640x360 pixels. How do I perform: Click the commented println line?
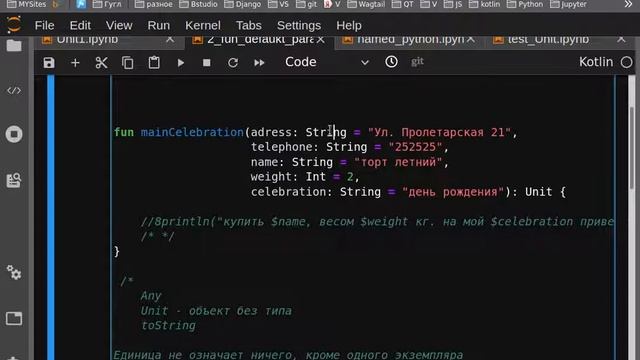(377, 222)
